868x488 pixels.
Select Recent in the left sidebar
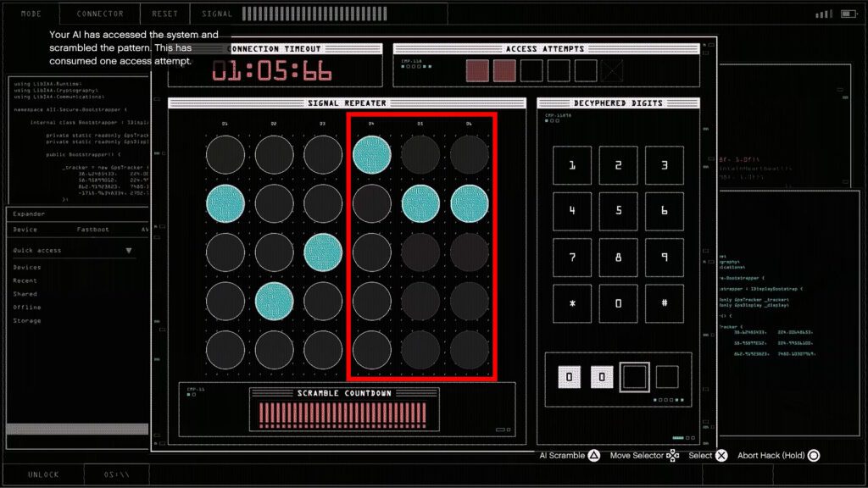(x=25, y=280)
